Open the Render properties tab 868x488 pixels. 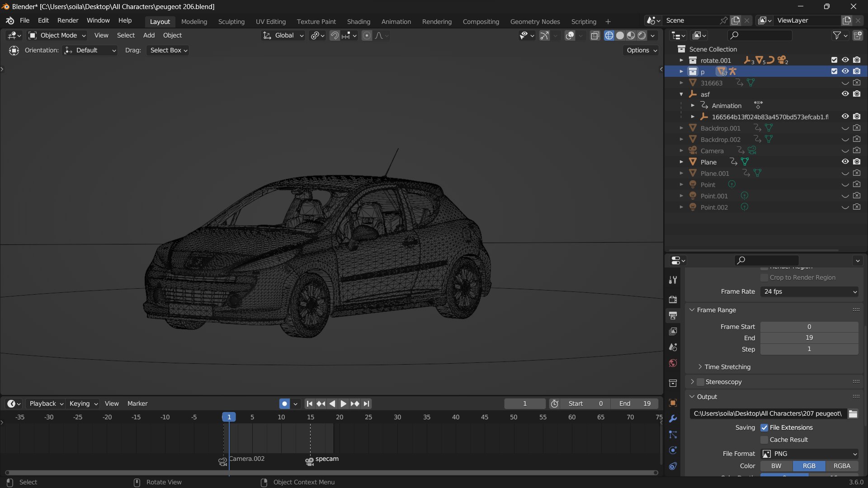[673, 299]
